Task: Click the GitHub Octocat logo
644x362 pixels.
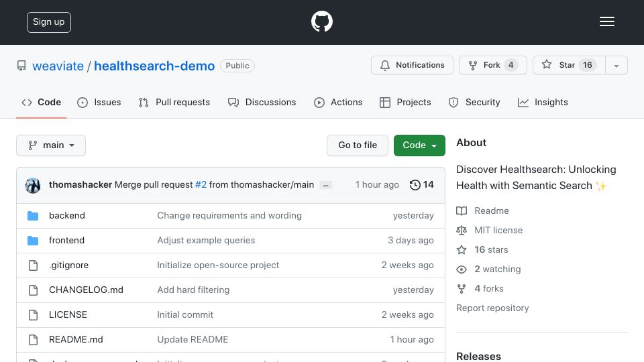Action: click(321, 21)
